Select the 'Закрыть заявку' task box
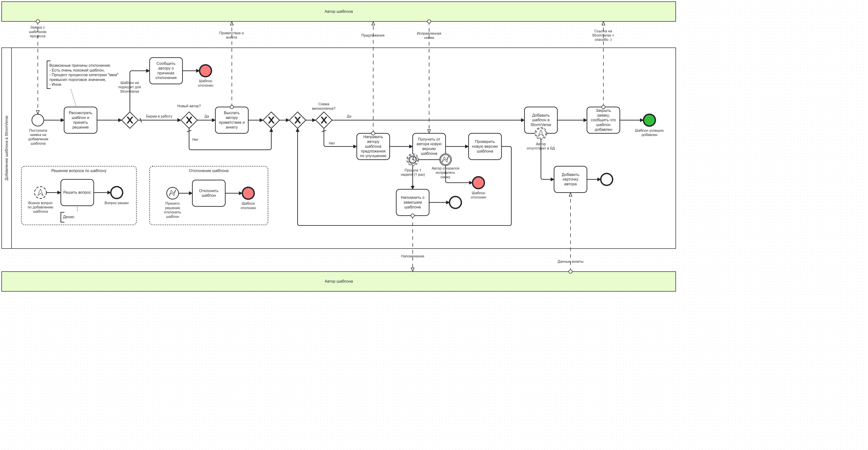Image resolution: width=868 pixels, height=450 pixels. (603, 120)
